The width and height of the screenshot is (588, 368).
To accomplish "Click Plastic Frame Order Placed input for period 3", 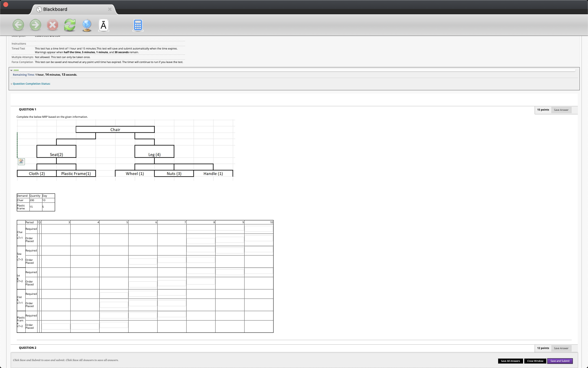I will [56, 326].
